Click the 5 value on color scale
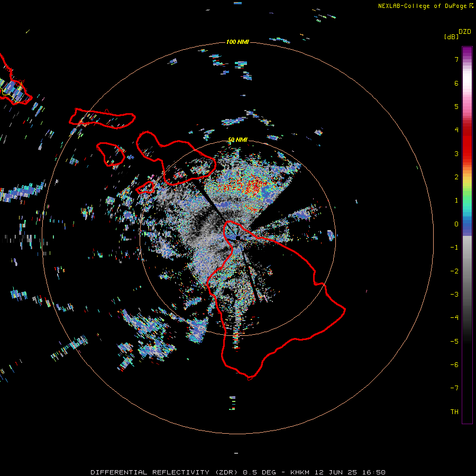Screen dimensions: 476x476 point(456,106)
